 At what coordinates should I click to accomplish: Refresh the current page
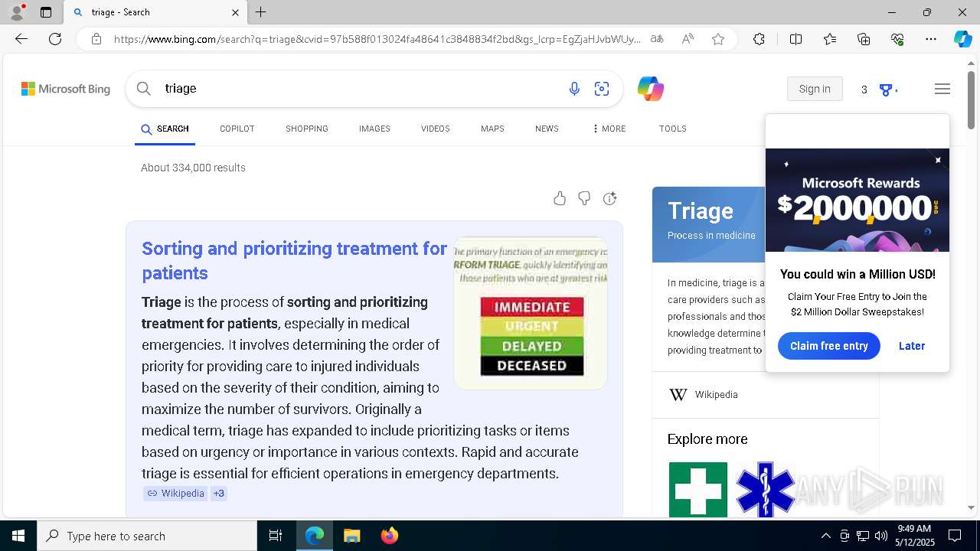pyautogui.click(x=55, y=39)
